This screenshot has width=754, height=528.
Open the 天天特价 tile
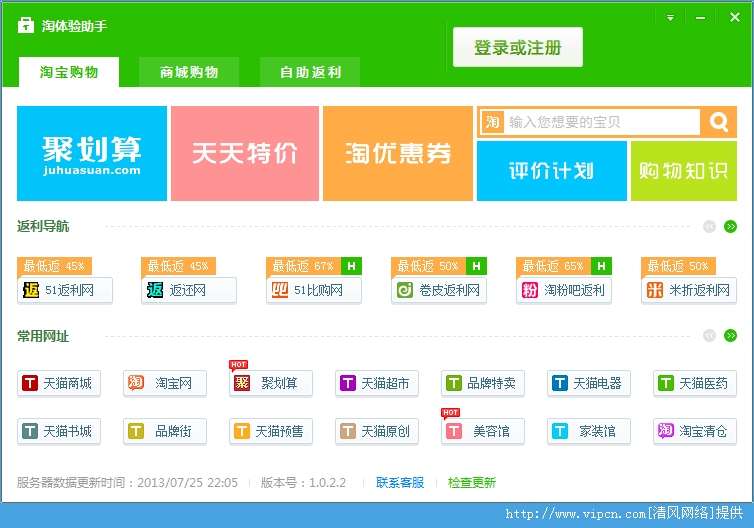tap(245, 153)
